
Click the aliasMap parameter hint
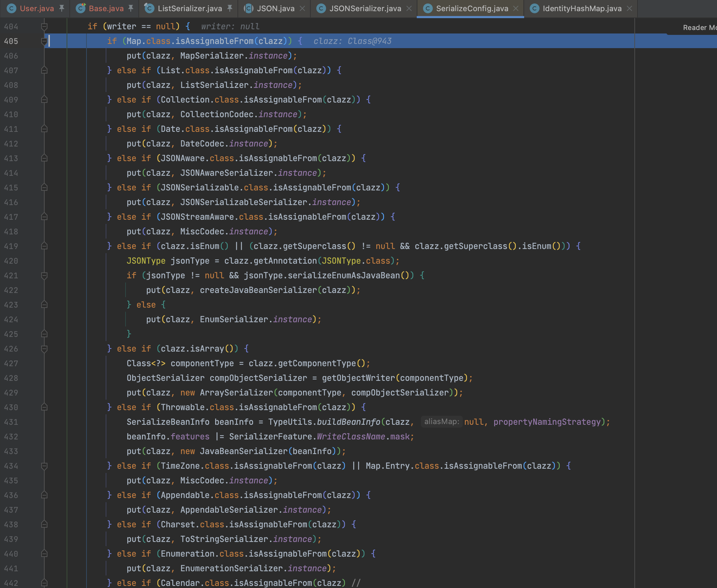(441, 422)
